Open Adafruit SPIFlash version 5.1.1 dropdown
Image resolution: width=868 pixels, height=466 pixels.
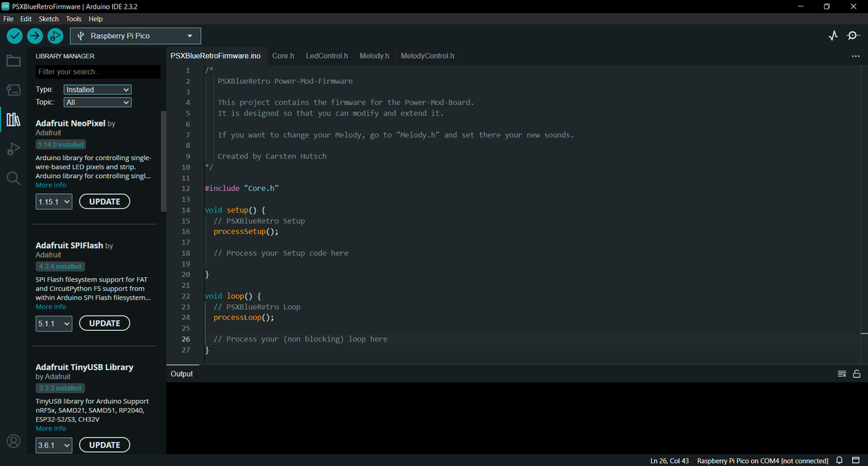(x=54, y=323)
